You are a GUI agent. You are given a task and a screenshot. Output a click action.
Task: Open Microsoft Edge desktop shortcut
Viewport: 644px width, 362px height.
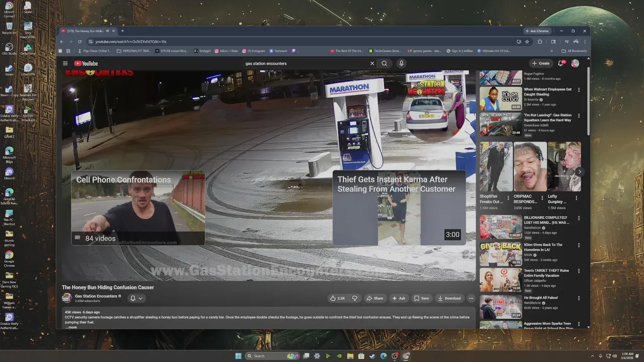9,154
